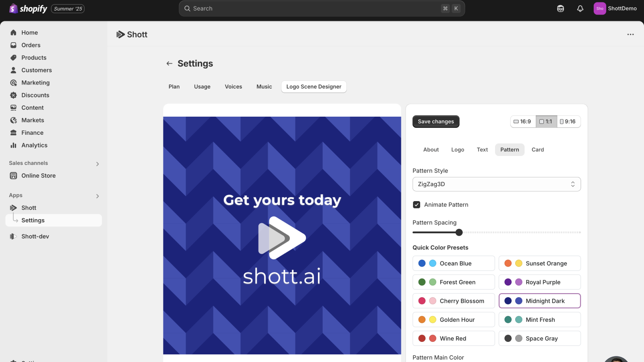Apply the Forest Green preset

pos(454,282)
